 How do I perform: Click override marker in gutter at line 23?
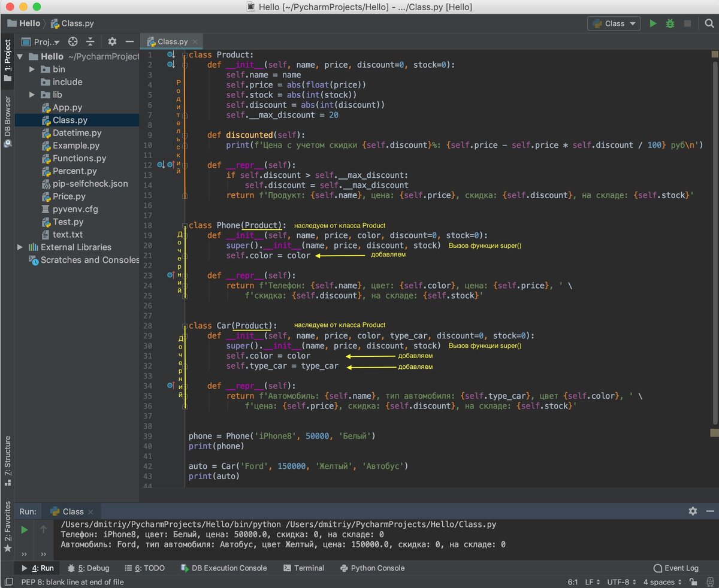pos(171,275)
